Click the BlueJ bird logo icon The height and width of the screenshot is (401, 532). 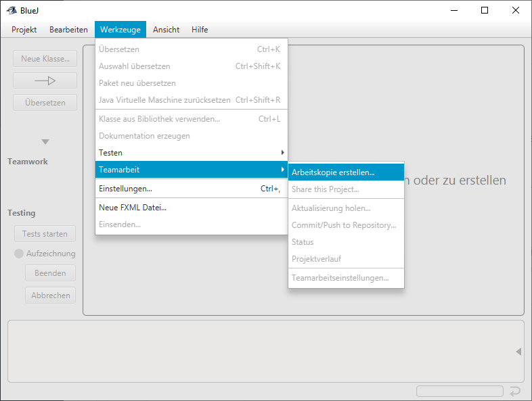point(12,11)
